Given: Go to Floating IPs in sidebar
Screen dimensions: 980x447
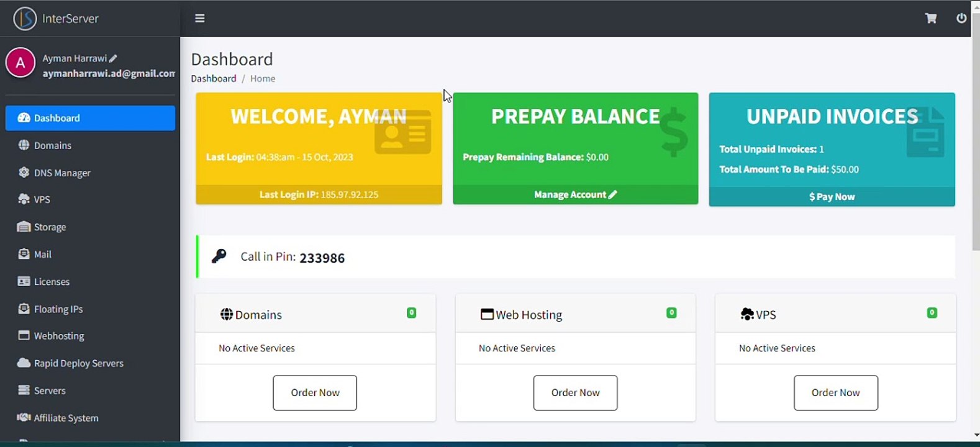Looking at the screenshot, I should (90, 309).
